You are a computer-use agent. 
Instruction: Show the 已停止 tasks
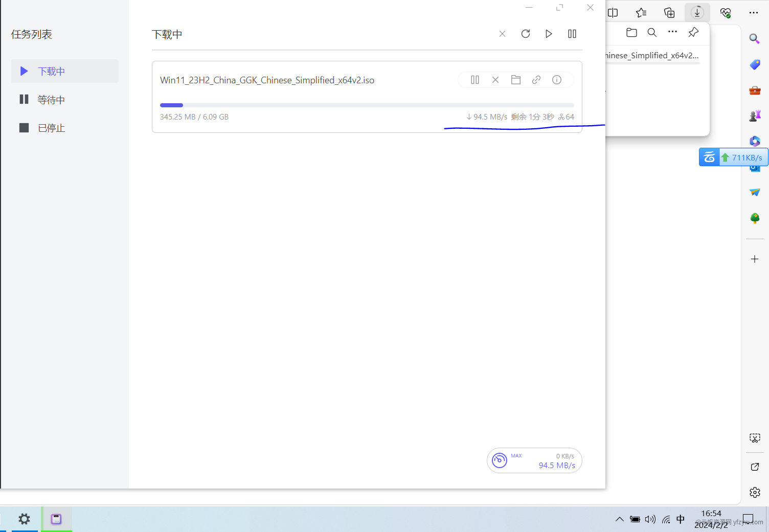pos(65,128)
